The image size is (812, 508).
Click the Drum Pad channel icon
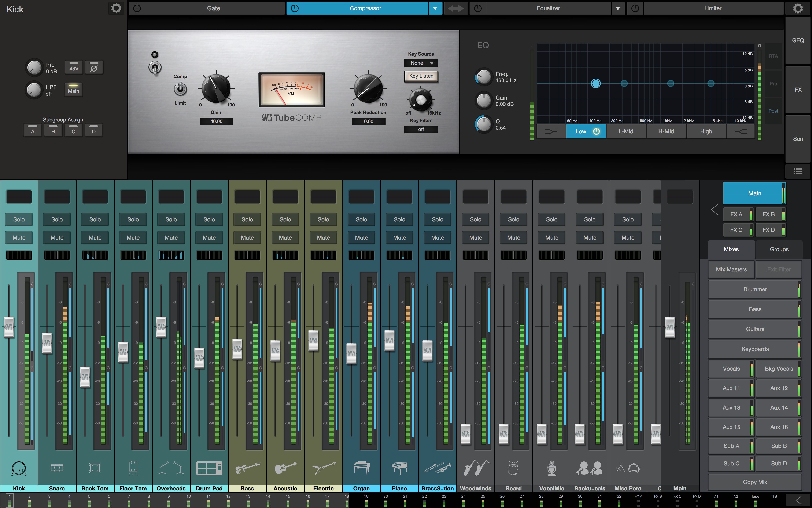(x=209, y=468)
